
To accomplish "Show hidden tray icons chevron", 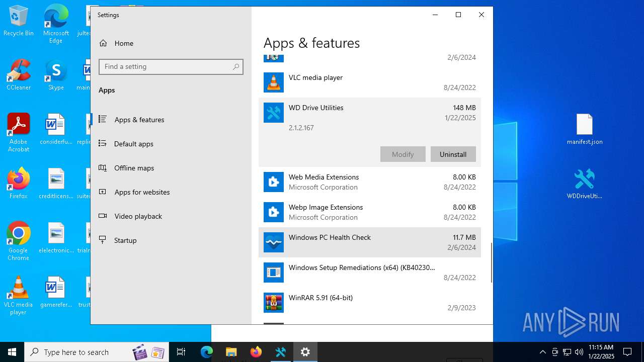I will [542, 352].
